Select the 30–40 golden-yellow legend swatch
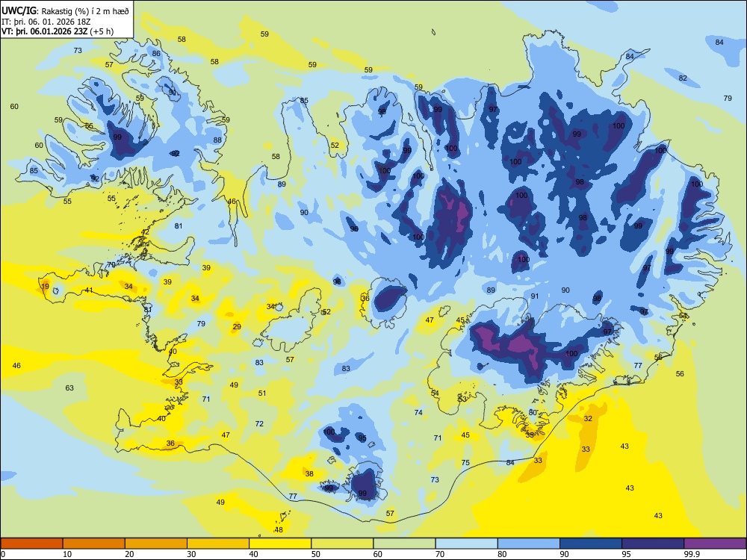Image resolution: width=747 pixels, height=560 pixels. (x=218, y=544)
